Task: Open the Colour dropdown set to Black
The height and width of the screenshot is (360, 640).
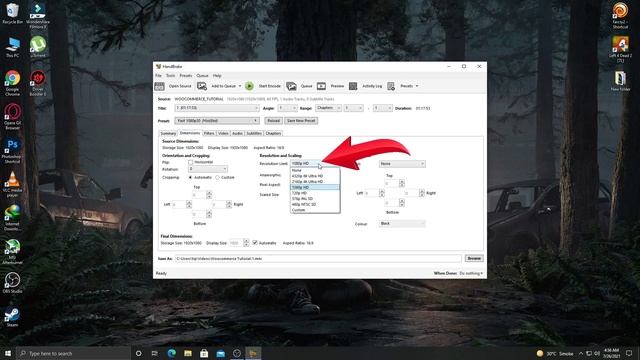Action: [x=402, y=224]
